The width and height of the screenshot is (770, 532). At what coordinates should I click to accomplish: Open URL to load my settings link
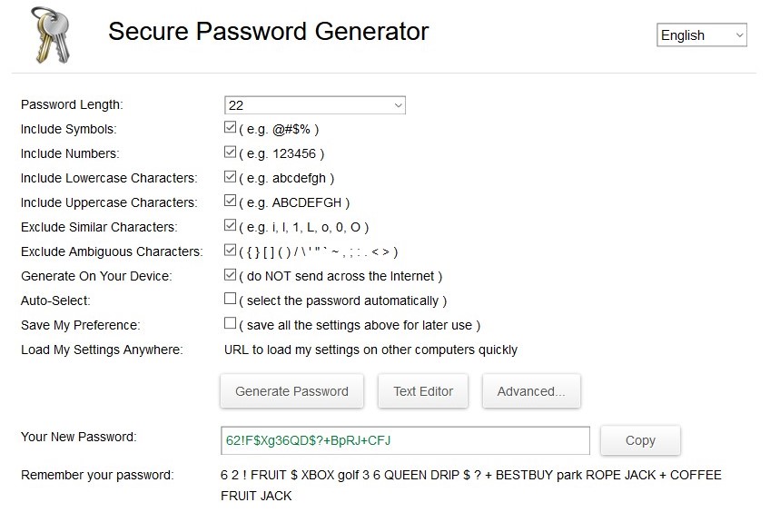370,350
